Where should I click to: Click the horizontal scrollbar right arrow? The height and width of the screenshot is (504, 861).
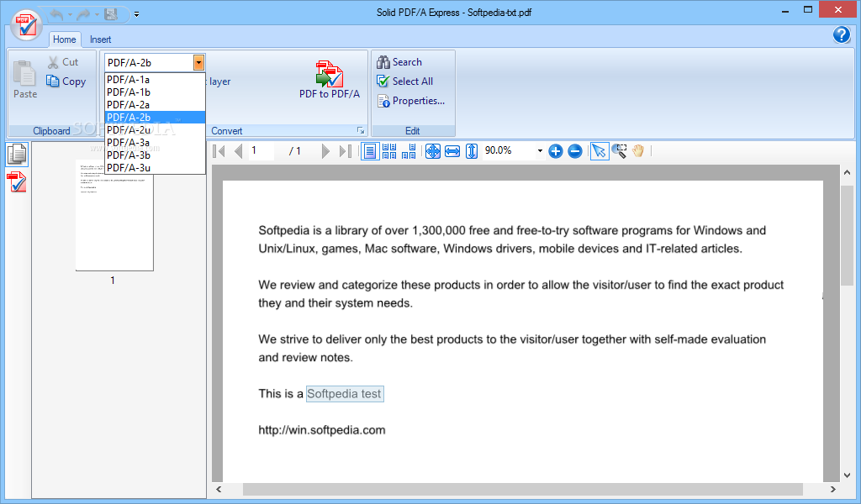tap(833, 489)
